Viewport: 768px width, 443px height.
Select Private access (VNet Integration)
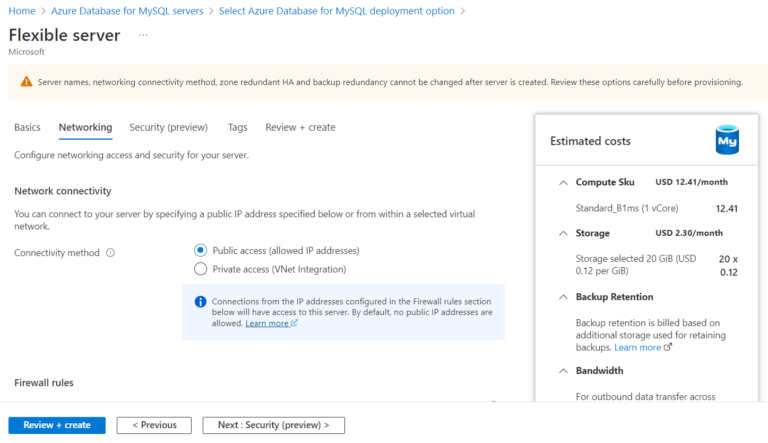click(x=201, y=269)
